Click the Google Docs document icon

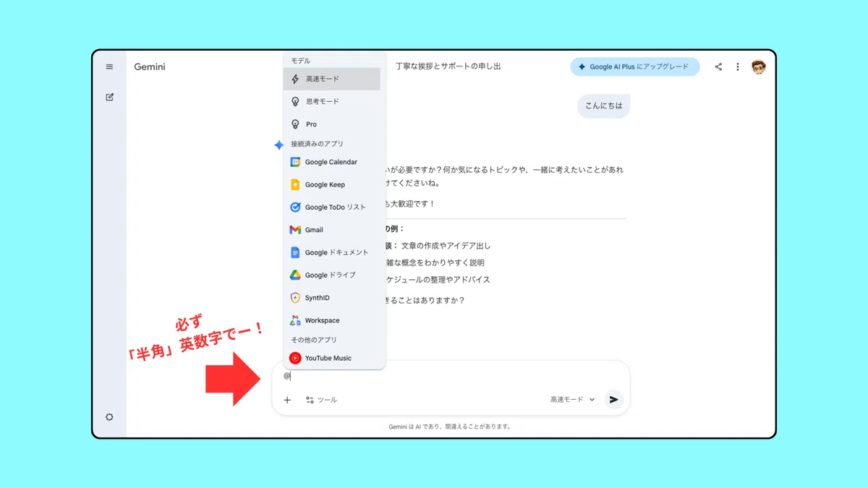pos(295,252)
